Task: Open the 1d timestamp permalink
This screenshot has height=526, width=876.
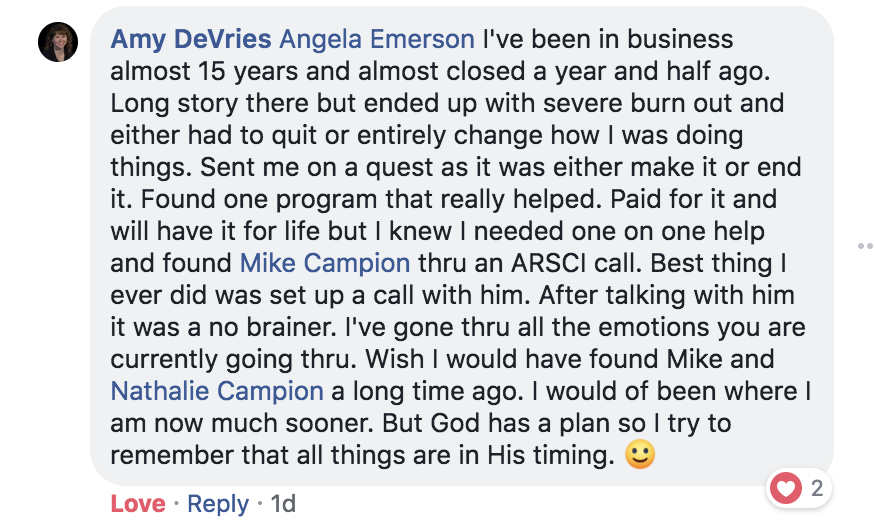Action: pyautogui.click(x=283, y=504)
